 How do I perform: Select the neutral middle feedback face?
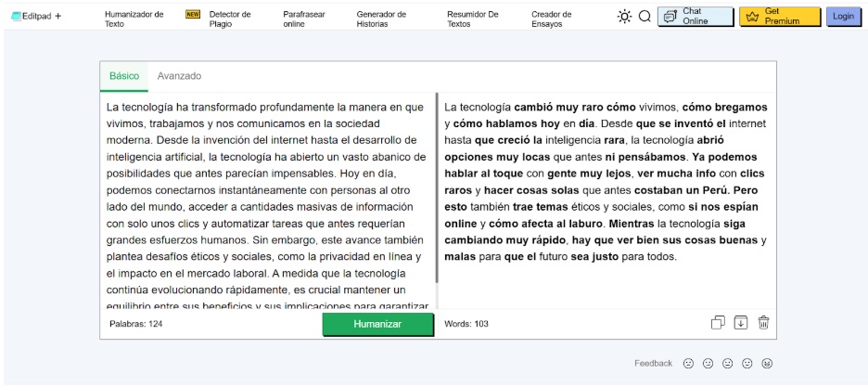728,364
